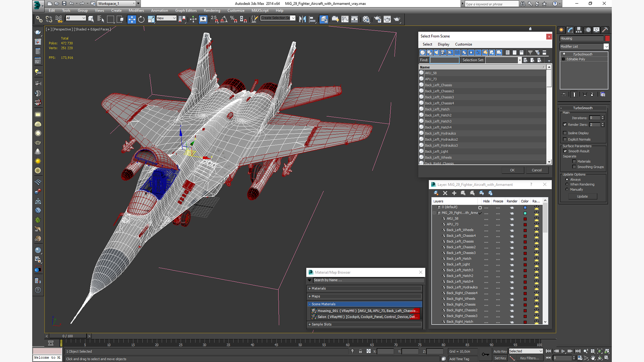Click Remove modifier trash icon under stack

click(592, 95)
